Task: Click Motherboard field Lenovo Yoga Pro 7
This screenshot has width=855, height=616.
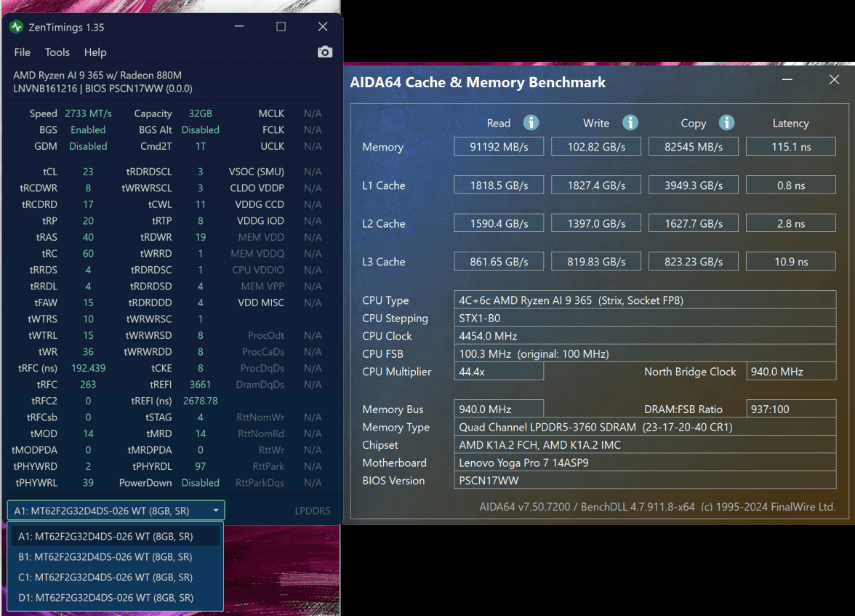Action: [x=645, y=463]
